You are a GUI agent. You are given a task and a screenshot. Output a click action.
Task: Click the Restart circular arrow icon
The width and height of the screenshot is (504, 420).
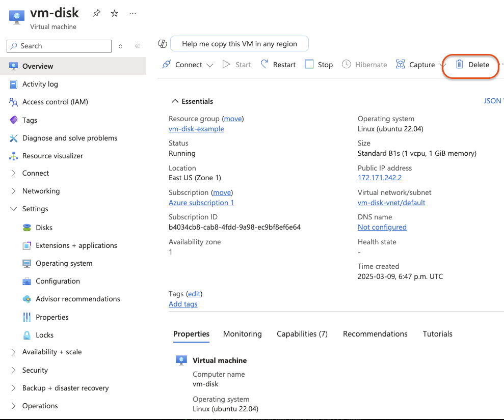tap(264, 64)
